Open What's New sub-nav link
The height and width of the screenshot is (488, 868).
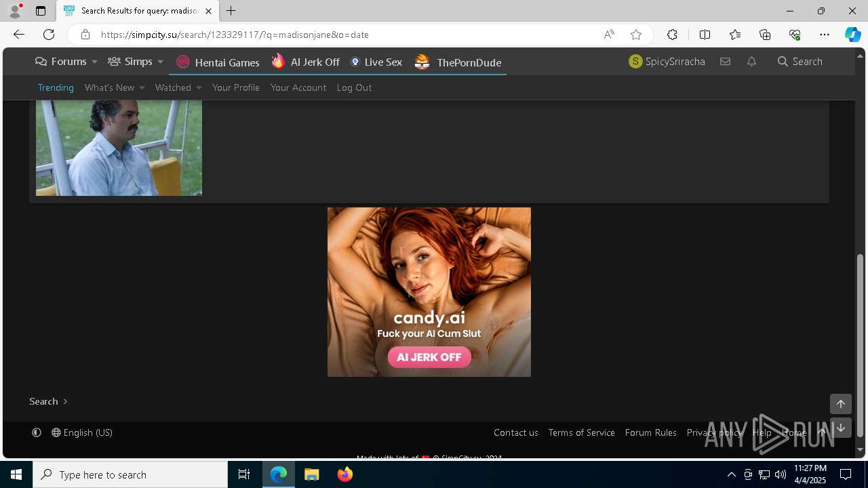click(110, 87)
